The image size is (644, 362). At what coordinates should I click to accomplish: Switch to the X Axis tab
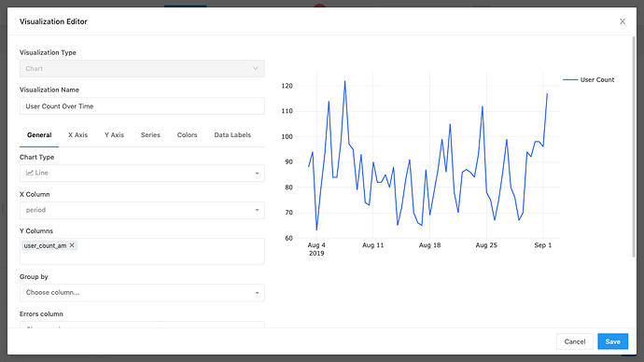pos(78,135)
